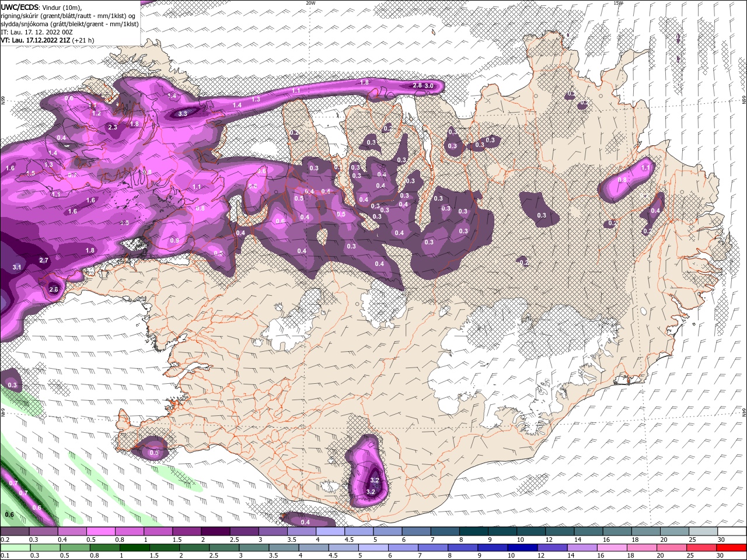Click the '2.8' value beside the 3.0 label
747x560 pixels.
(417, 86)
